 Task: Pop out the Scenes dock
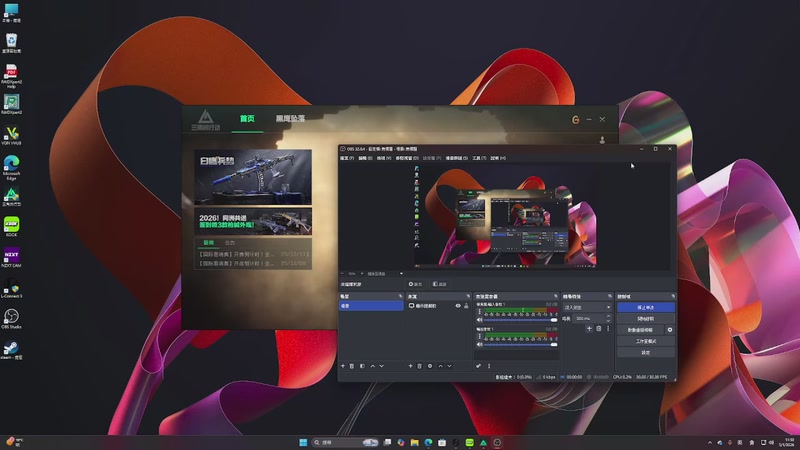pos(401,296)
